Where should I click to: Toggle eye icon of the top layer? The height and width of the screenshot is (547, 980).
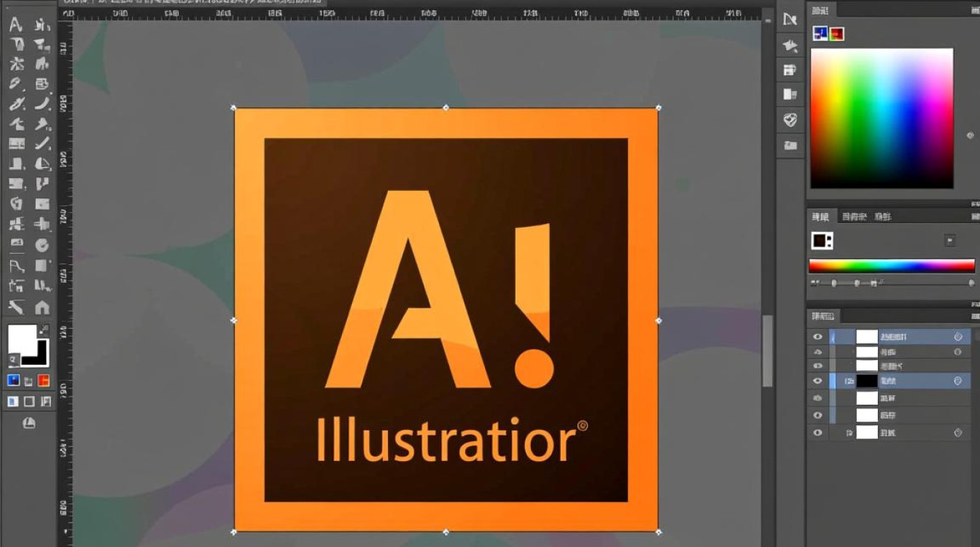pos(817,337)
